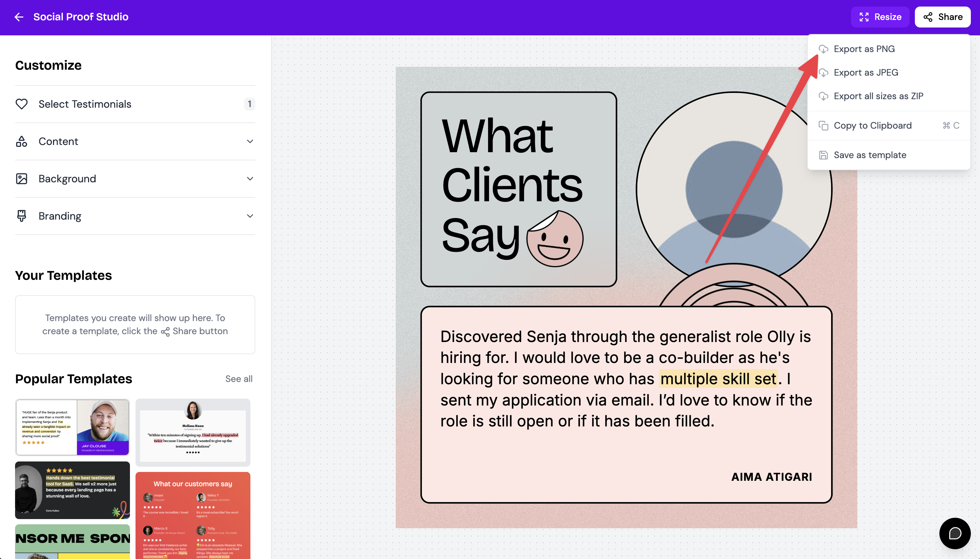Click the Branding chevron arrow

250,216
